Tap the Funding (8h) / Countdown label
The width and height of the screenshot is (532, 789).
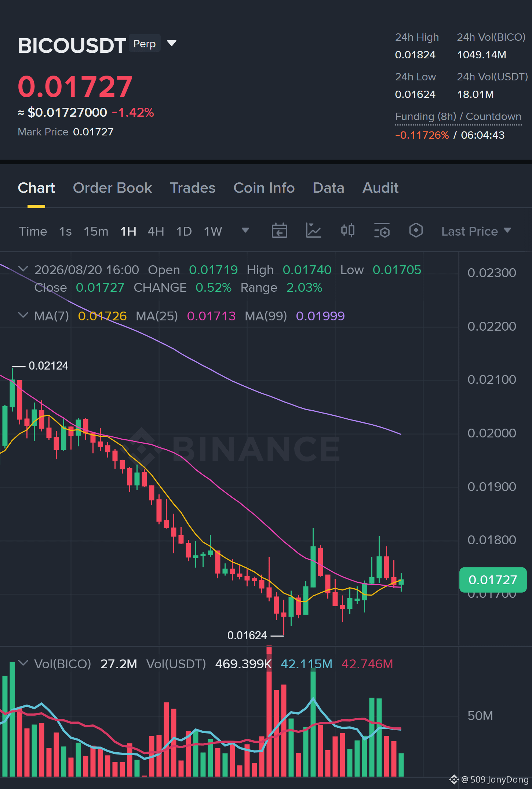[x=458, y=116]
